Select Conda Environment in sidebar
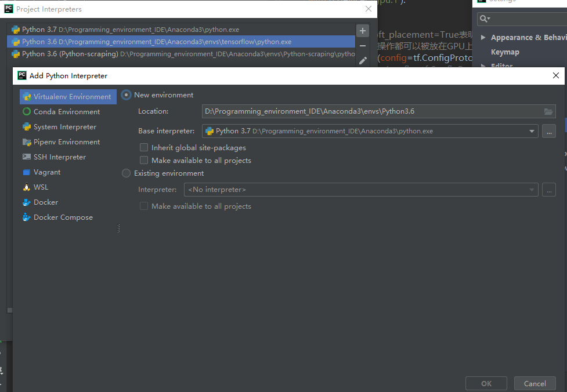Screen dimensions: 567x392 (x=67, y=112)
